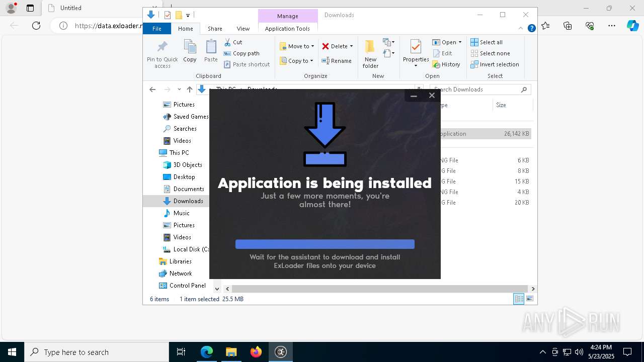Click Select none in ribbon

[x=490, y=53]
